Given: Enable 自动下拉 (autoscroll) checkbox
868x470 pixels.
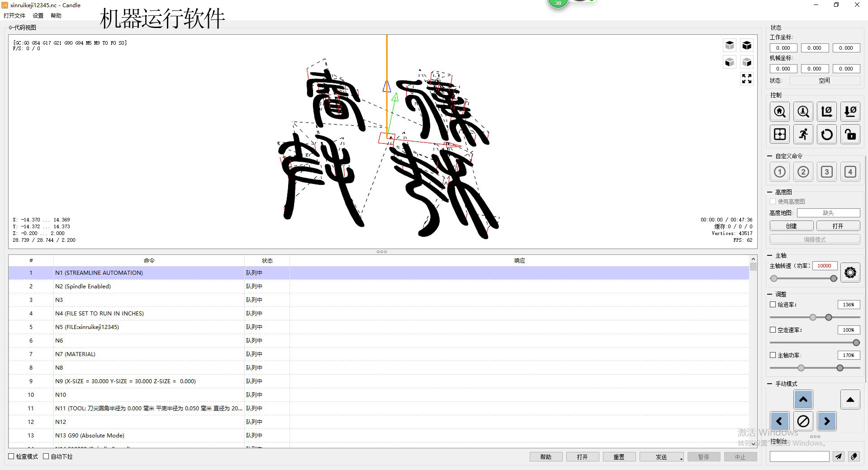Looking at the screenshot, I should (x=46, y=456).
